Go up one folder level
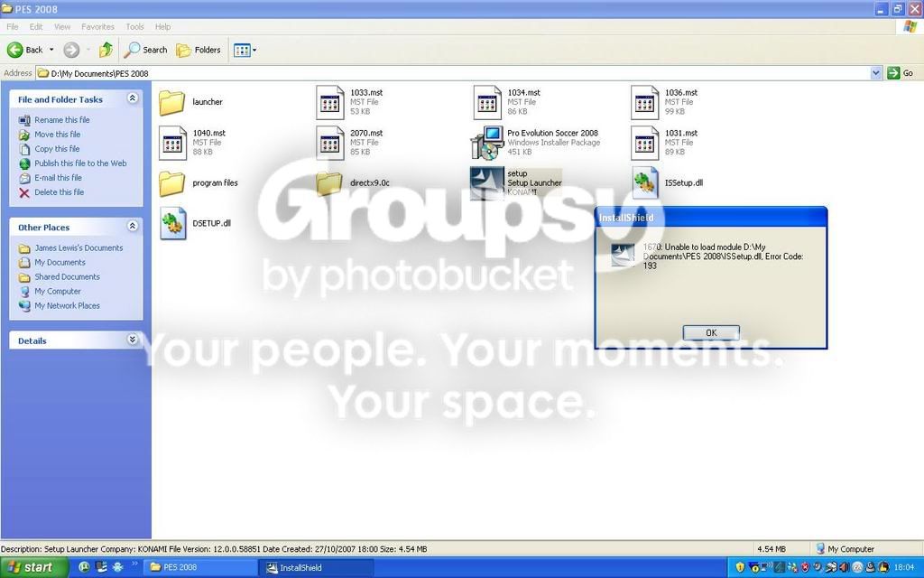Image resolution: width=924 pixels, height=578 pixels. click(x=106, y=51)
